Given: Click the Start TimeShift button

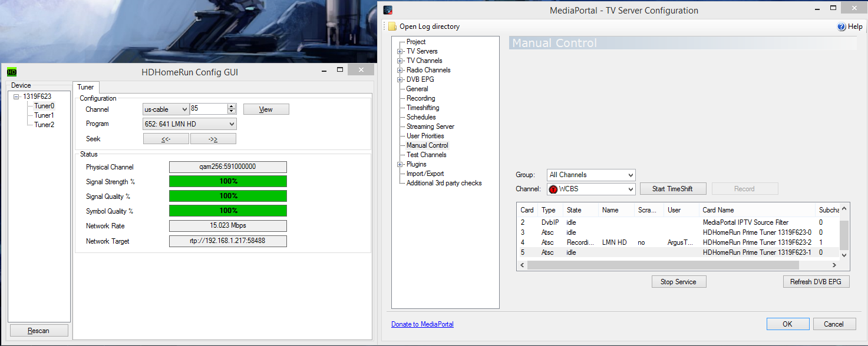Looking at the screenshot, I should tap(673, 189).
